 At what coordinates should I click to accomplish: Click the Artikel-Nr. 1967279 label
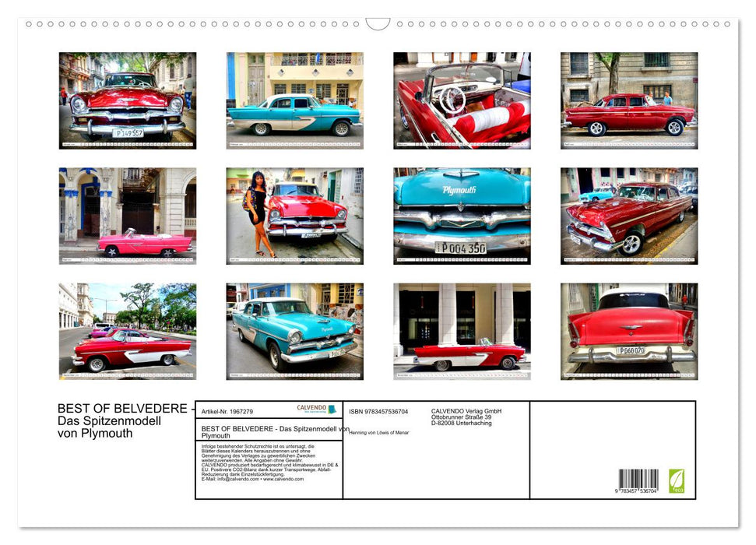[x=227, y=411]
